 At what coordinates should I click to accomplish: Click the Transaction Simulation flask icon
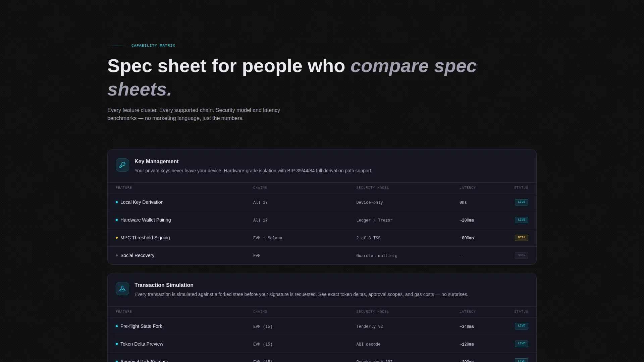(122, 289)
